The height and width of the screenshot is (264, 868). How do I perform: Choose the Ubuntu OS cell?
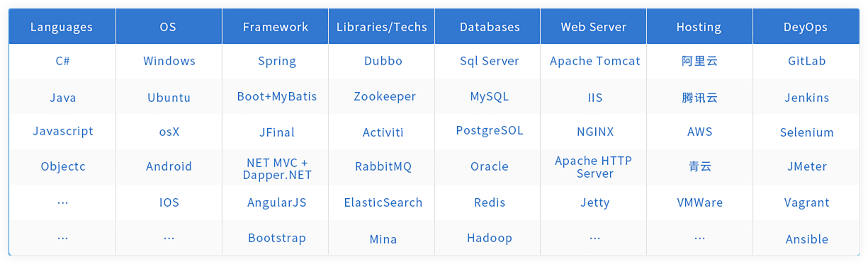[x=169, y=97]
